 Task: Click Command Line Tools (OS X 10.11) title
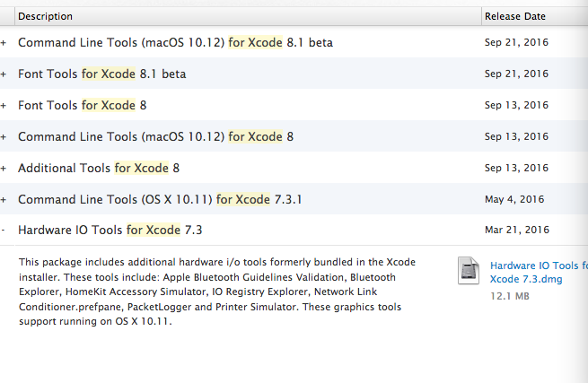click(160, 199)
